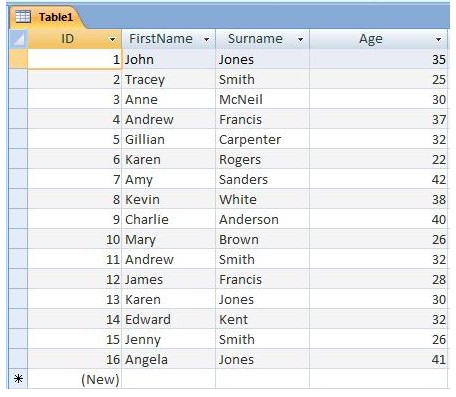
Task: Switch to the Table1 tab
Action: coord(46,17)
